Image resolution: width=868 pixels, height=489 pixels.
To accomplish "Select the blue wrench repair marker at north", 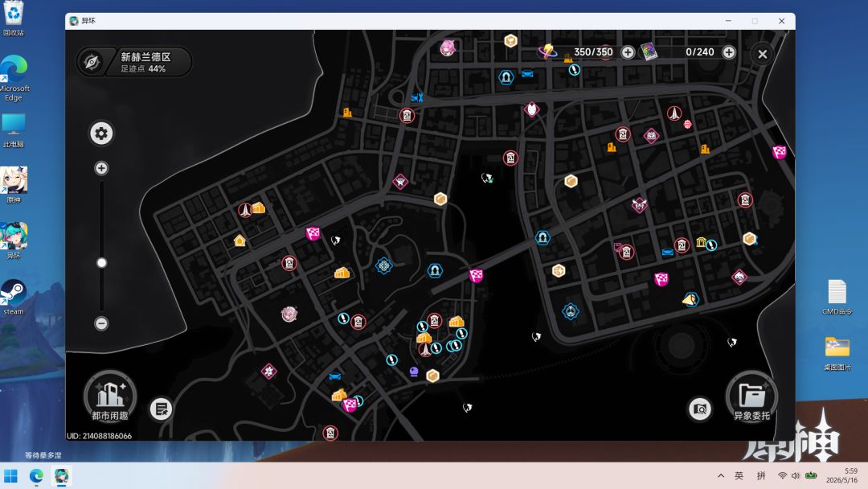I will tap(417, 98).
